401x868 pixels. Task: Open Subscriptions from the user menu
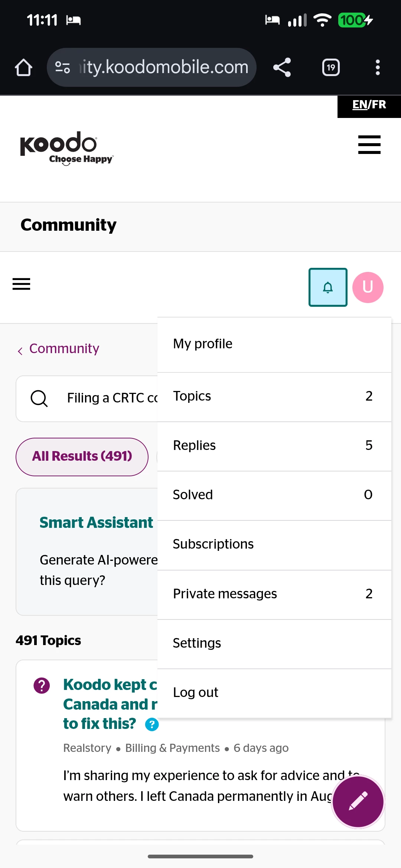tap(213, 544)
